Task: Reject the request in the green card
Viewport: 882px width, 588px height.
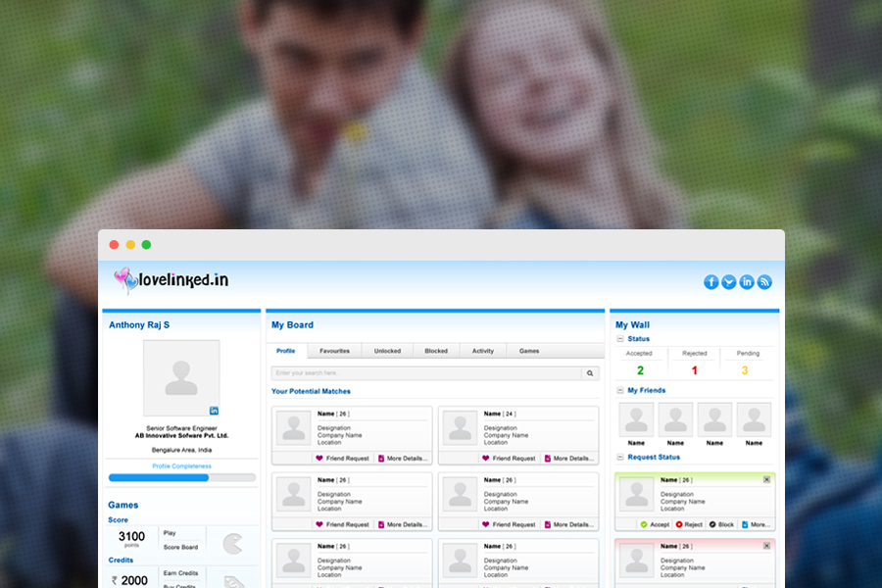Action: click(689, 524)
